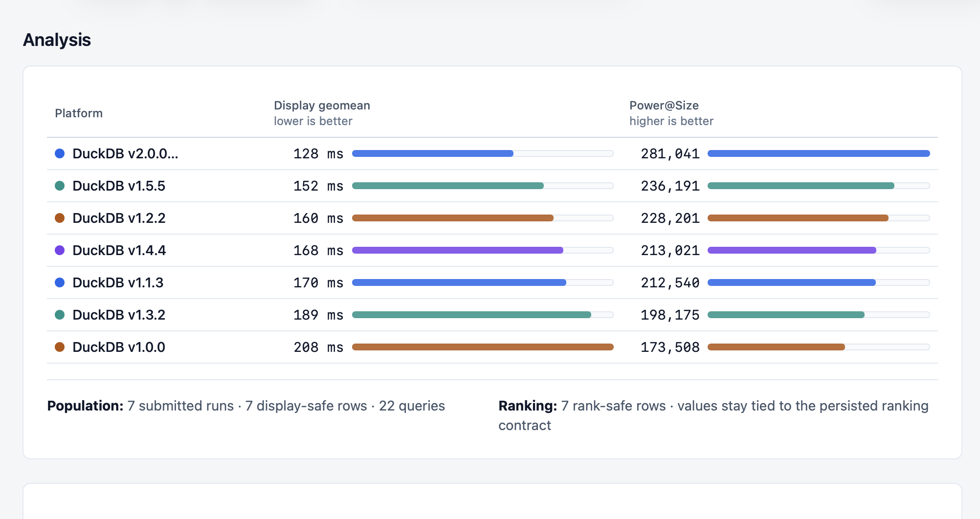Pick the "198,175" Power@Size value
980x519 pixels.
(670, 315)
